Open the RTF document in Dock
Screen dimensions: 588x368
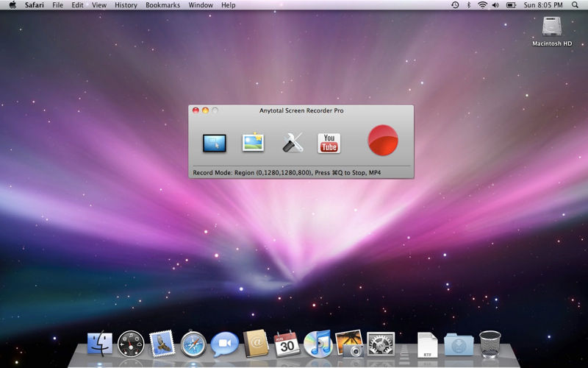(x=428, y=344)
